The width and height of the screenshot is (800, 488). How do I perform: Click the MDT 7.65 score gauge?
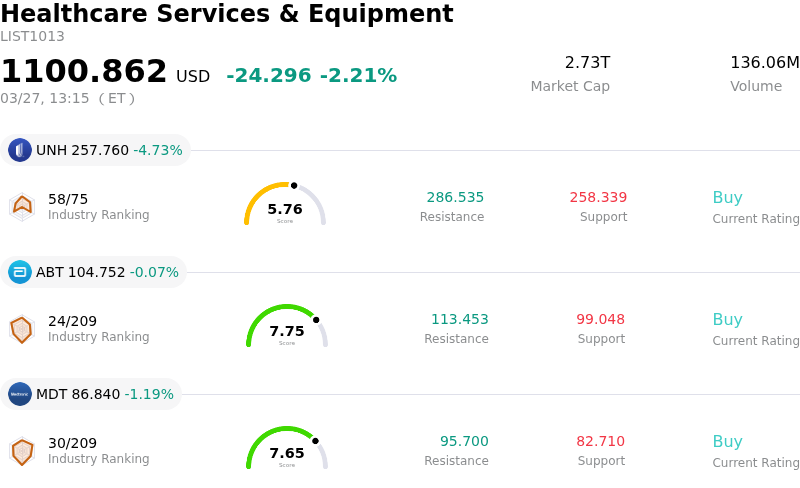click(x=287, y=450)
